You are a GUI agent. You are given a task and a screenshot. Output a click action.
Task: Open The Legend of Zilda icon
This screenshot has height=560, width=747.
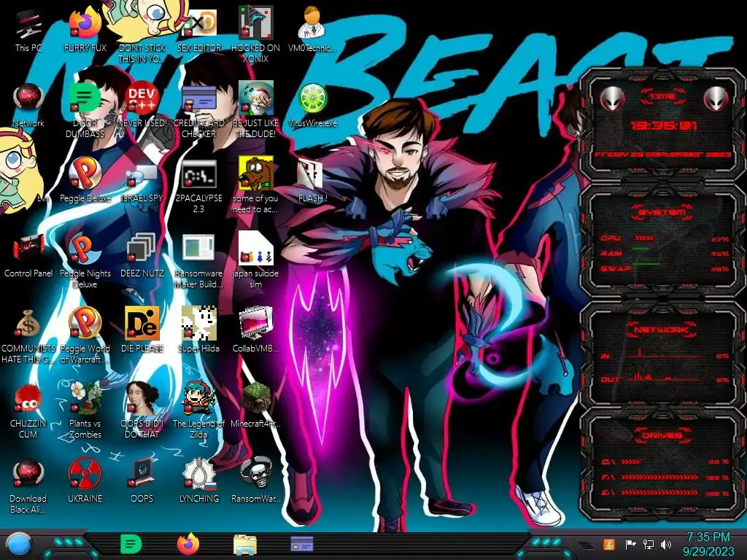(198, 398)
